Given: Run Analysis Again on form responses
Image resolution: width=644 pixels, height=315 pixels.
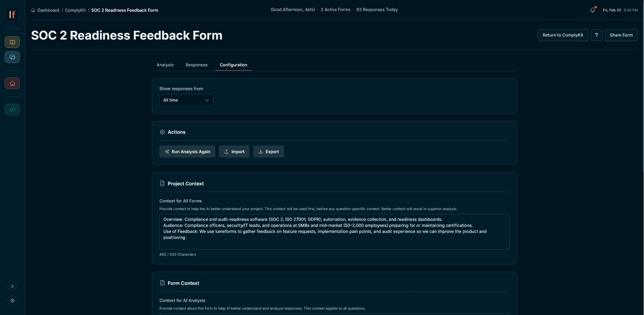Looking at the screenshot, I should [187, 151].
